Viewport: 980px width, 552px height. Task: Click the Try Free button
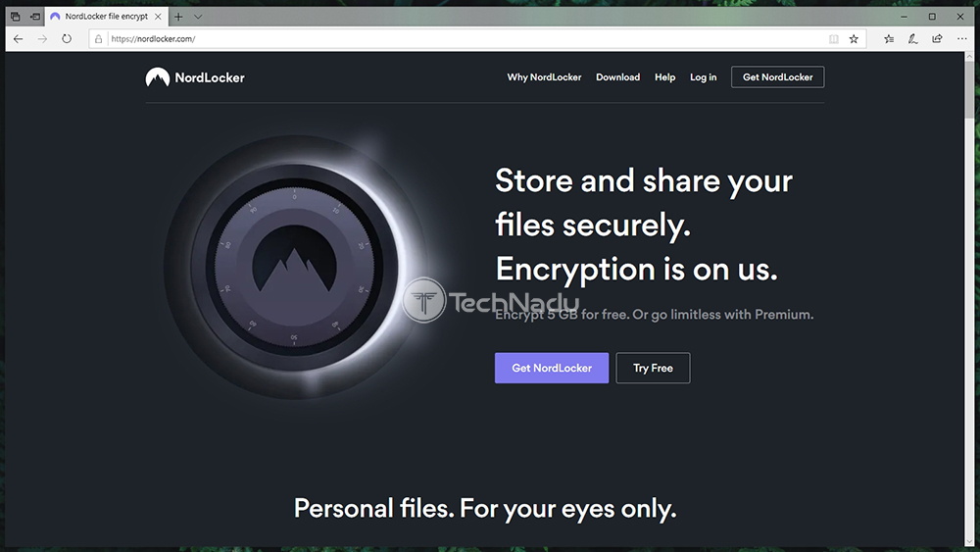[653, 368]
